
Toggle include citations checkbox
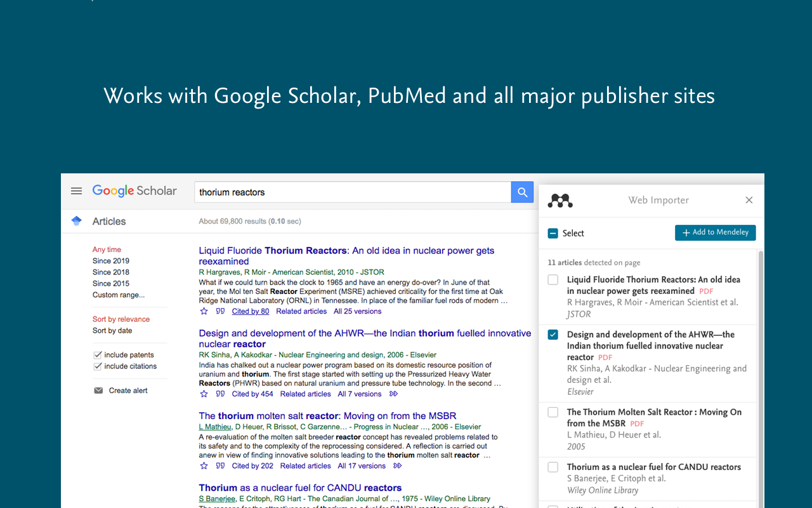tap(98, 366)
